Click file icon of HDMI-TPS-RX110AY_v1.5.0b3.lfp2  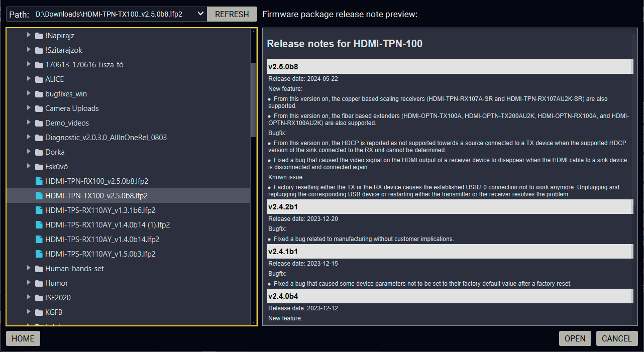coord(39,254)
